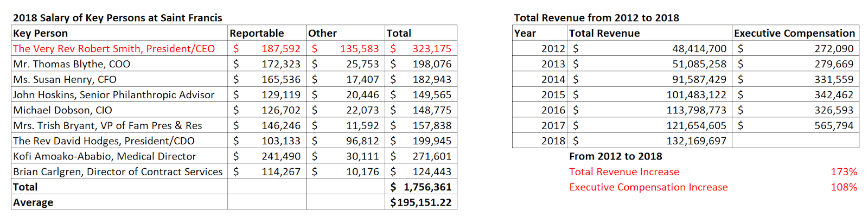Select the 'From 2012 to 2018' label
868x223 pixels.
point(616,156)
